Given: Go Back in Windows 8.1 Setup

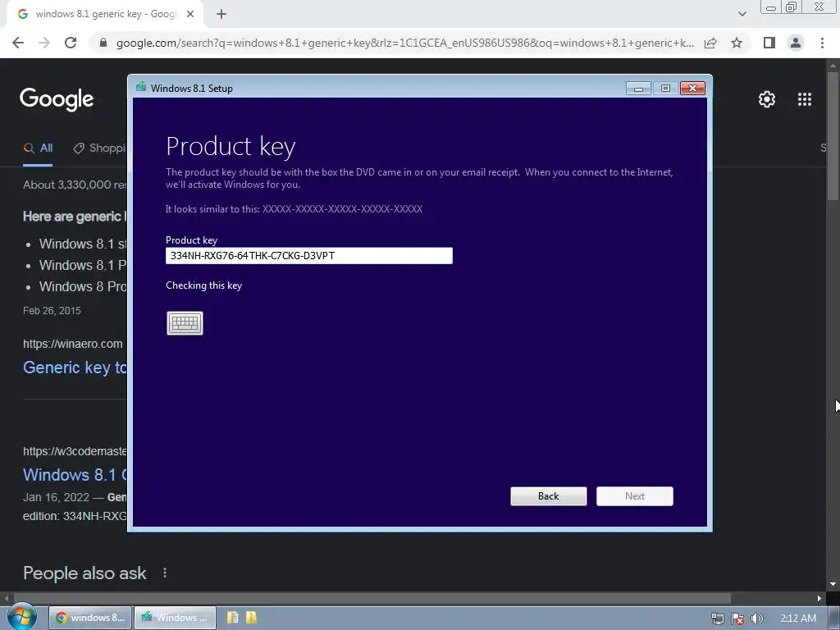Looking at the screenshot, I should click(x=549, y=496).
